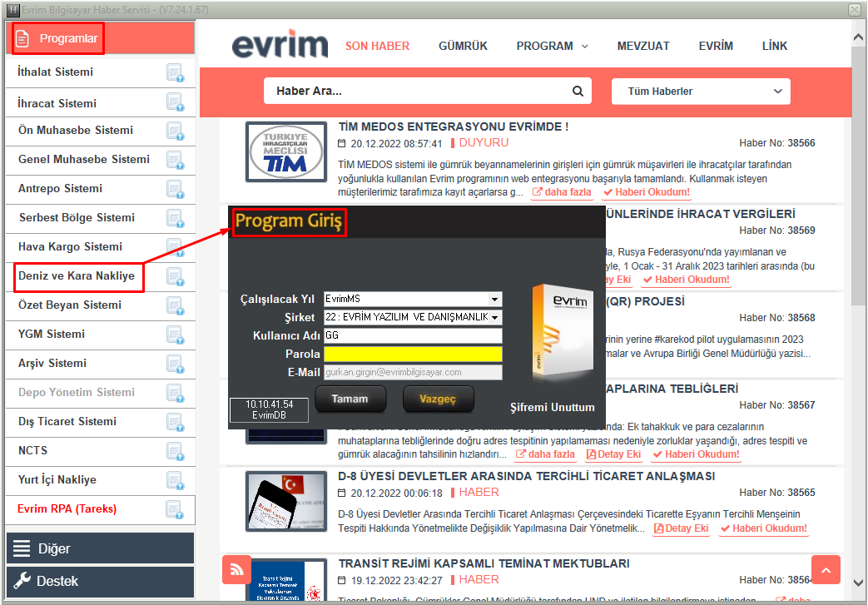The image size is (868, 605).
Task: Mark TİM MEDOS news as Haberi Okudum
Action: click(x=647, y=192)
